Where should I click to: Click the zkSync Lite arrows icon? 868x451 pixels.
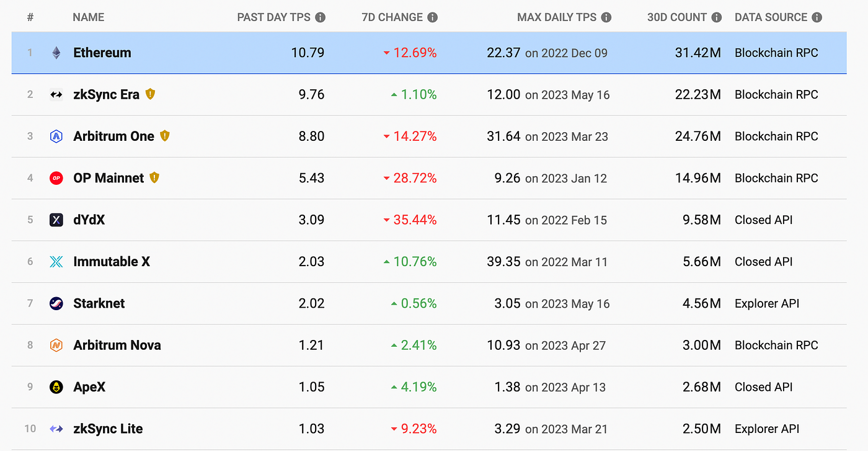pos(56,429)
